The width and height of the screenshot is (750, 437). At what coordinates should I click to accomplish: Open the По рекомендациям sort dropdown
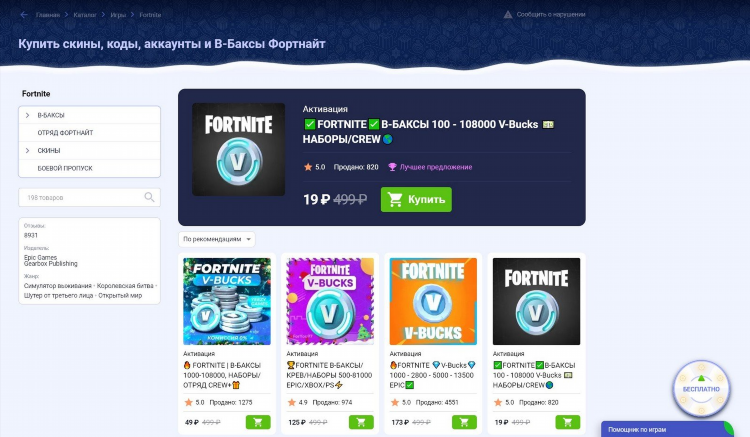click(217, 239)
